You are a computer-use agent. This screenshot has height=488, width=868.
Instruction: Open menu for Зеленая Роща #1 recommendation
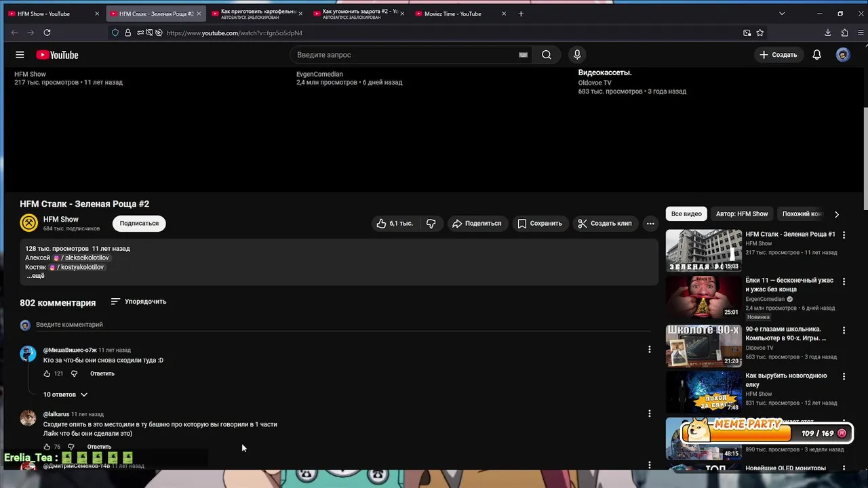pyautogui.click(x=844, y=235)
